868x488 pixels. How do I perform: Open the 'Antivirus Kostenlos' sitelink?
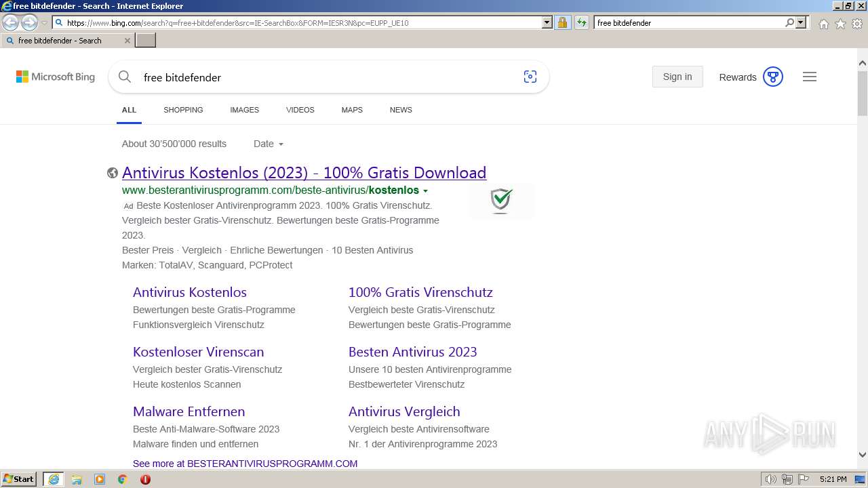(x=190, y=292)
